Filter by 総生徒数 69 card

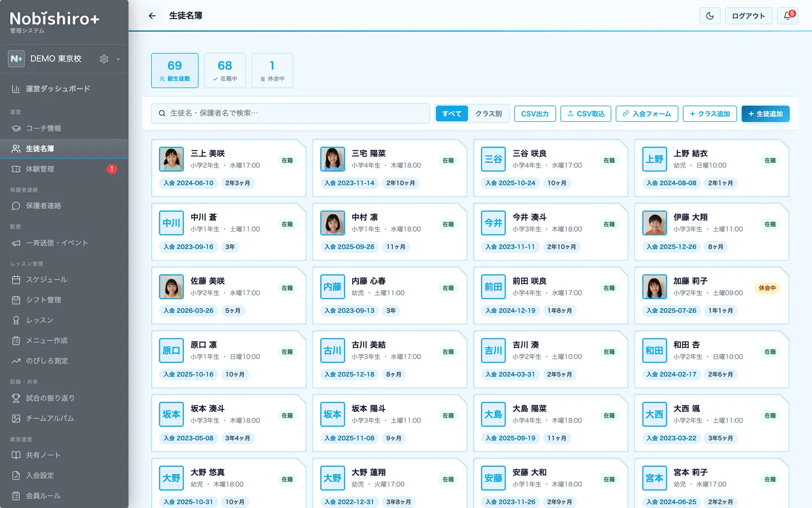coord(175,71)
